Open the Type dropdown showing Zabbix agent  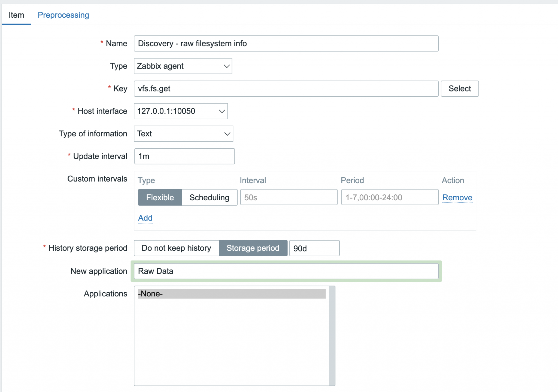click(183, 66)
